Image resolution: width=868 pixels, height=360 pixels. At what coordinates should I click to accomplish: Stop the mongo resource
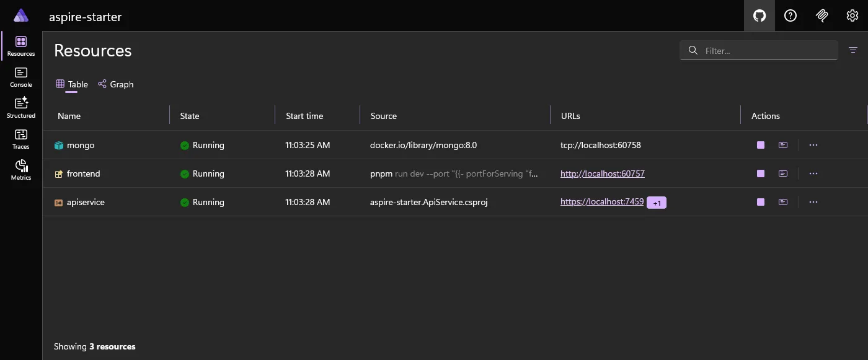[x=760, y=144]
